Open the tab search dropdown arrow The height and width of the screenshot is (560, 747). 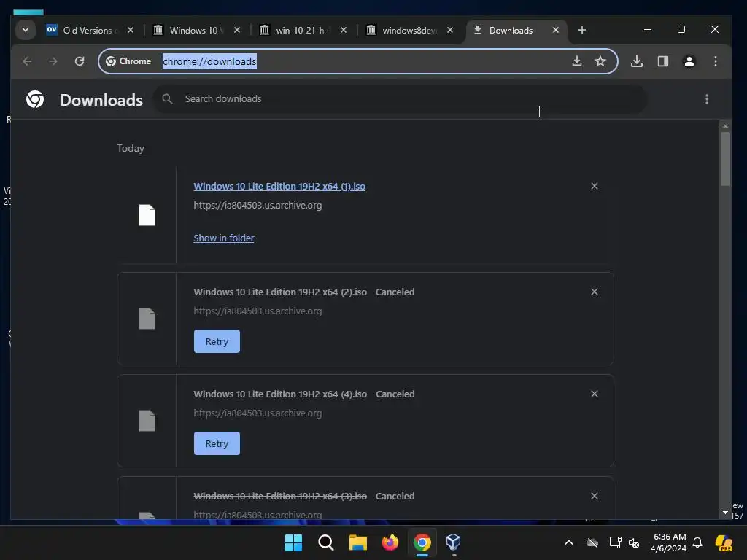pos(26,30)
